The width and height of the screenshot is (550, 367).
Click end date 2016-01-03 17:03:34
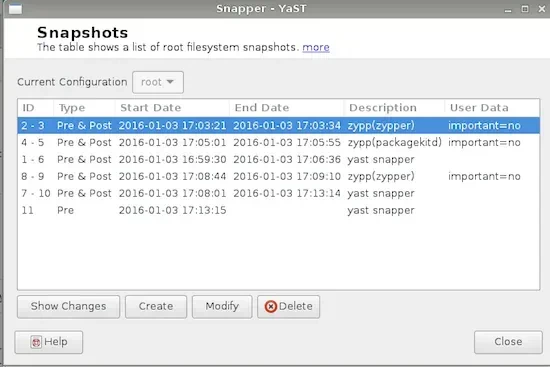(x=287, y=126)
